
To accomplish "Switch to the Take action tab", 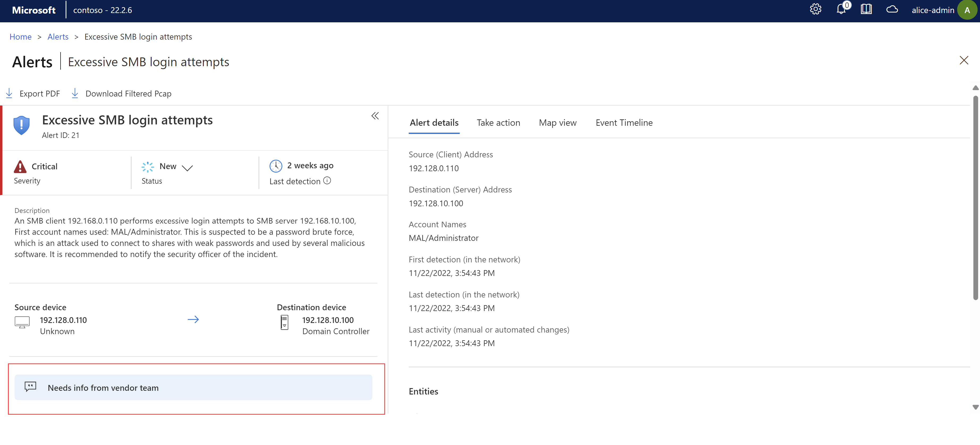I will 498,122.
